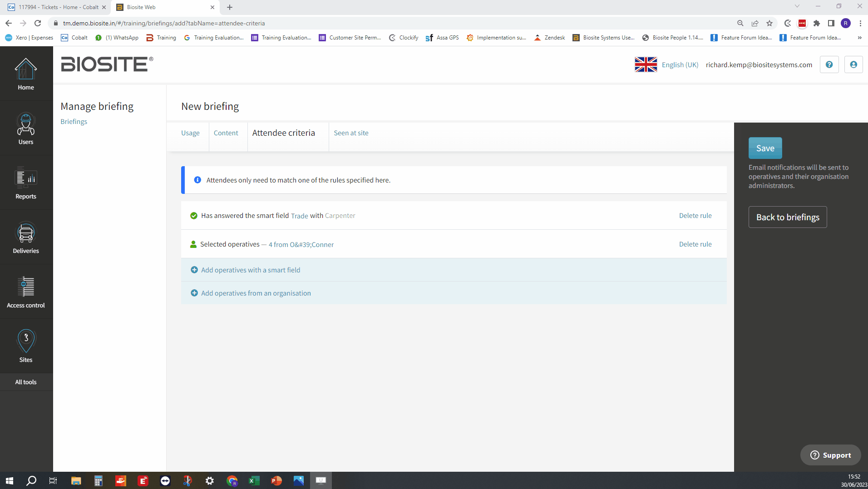Screen dimensions: 868x489
Task: Click richard.kemp@biositesystems.com account text
Action: point(759,65)
